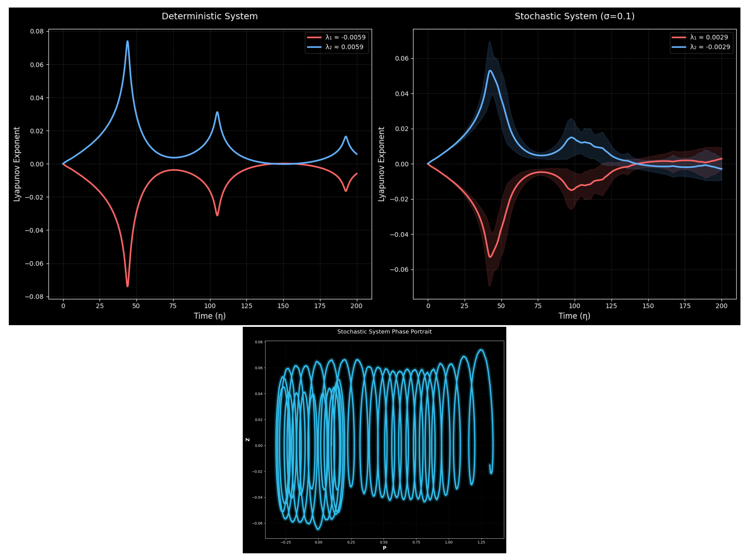Click highest blue peak in deterministic plot
The width and height of the screenshot is (748, 560).
click(x=127, y=41)
